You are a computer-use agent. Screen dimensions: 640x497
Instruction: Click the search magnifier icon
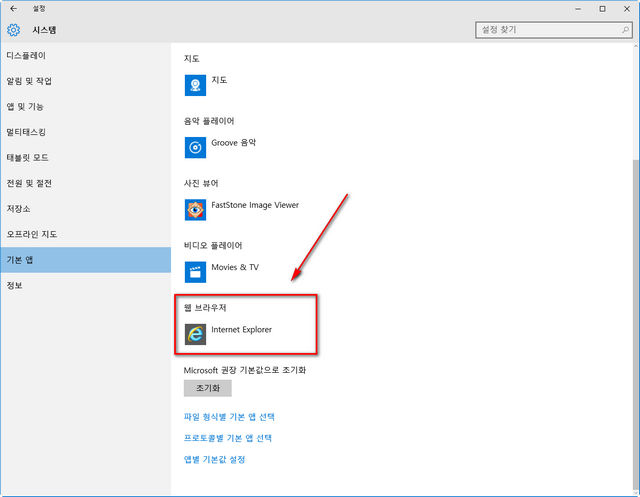pyautogui.click(x=625, y=30)
